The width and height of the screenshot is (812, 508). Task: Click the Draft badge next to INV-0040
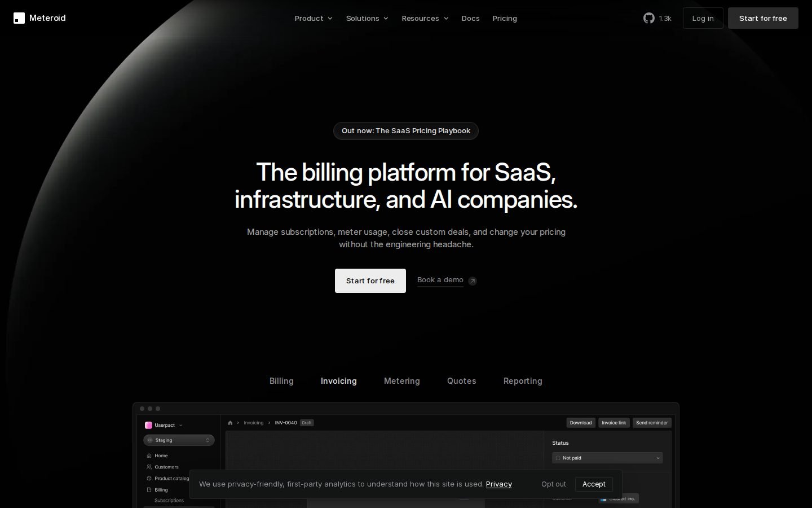click(307, 423)
